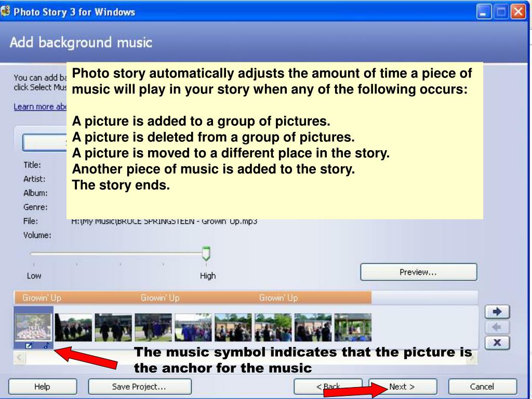Select the ninth filmstrip thumbnail
This screenshot has width=532, height=399.
click(x=353, y=327)
